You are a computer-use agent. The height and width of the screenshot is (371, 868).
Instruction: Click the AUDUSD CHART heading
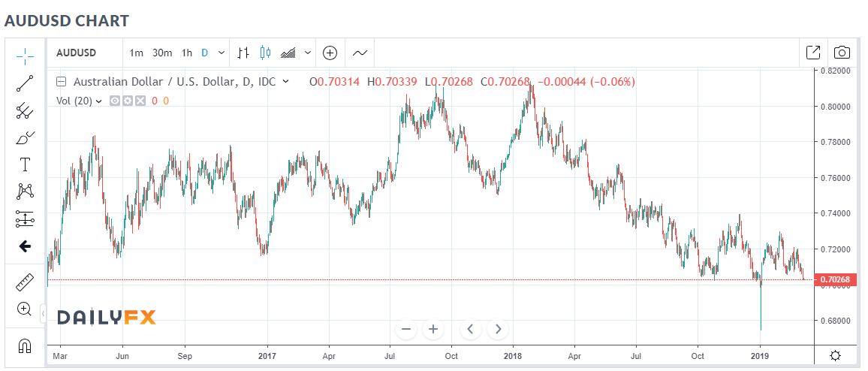tap(66, 20)
